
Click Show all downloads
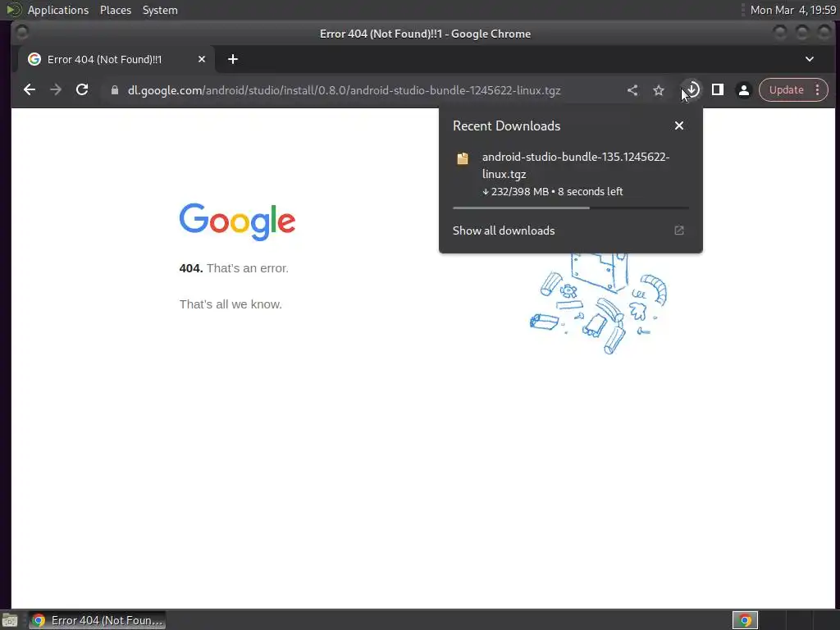[503, 231]
